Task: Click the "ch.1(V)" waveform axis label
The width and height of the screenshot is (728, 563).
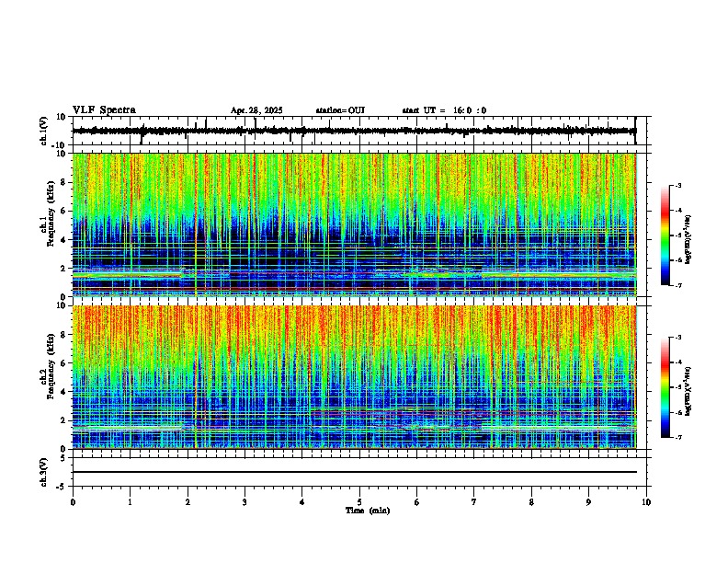Action: (44, 131)
